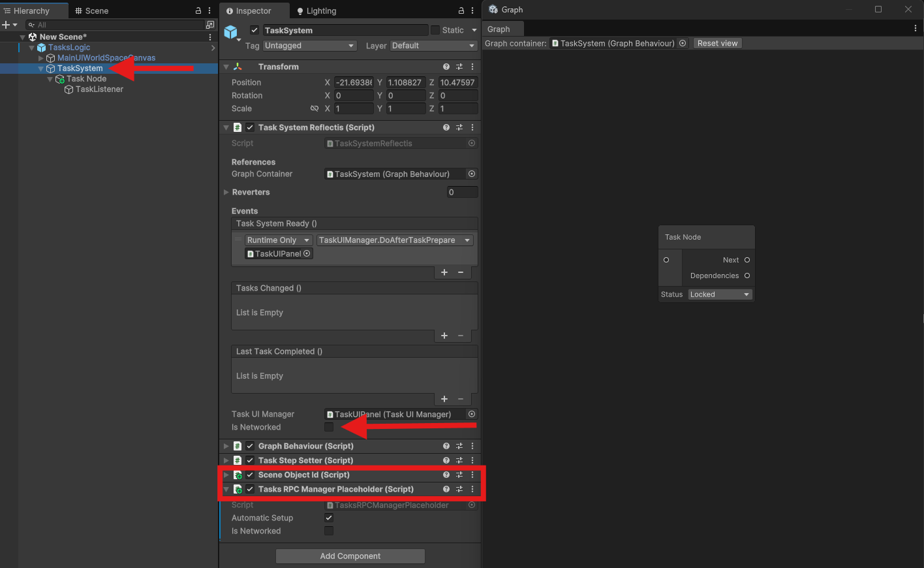Screen dimensions: 924x568
Task: Switch to the Lighting tab
Action: point(316,11)
